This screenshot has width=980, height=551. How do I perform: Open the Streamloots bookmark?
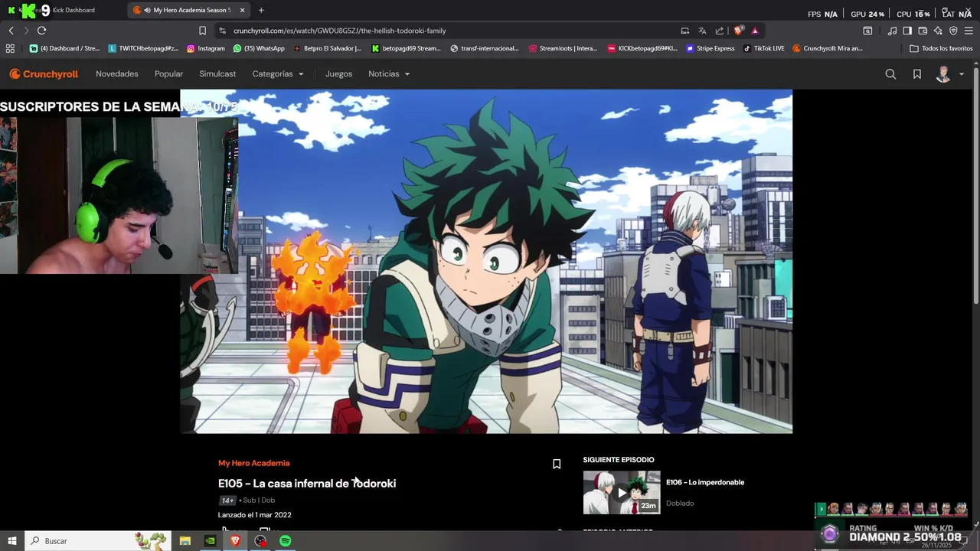point(563,48)
